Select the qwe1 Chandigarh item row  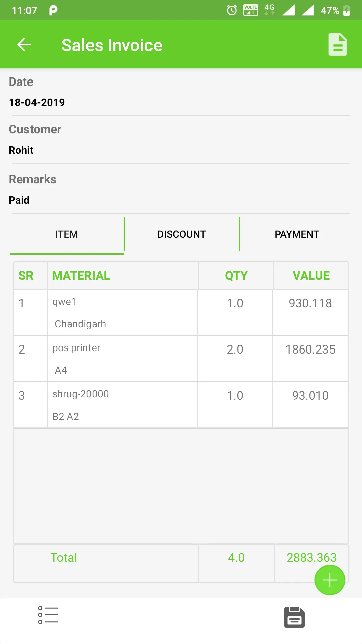pos(122,312)
